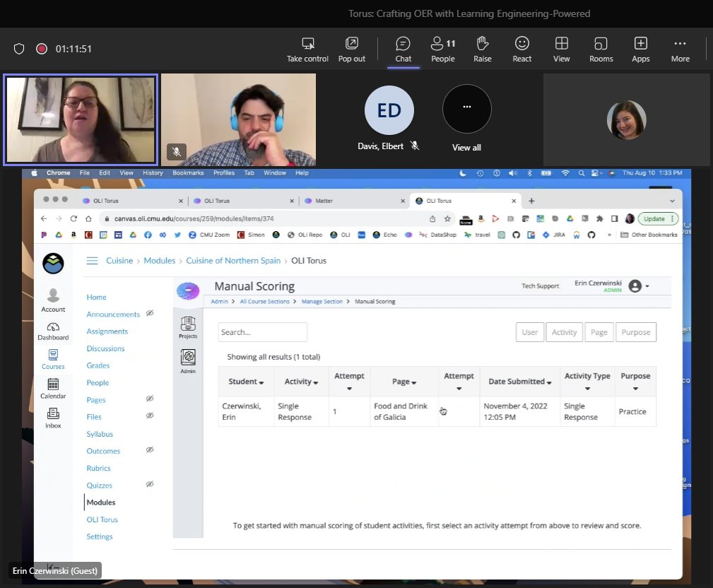
Task: Open Canvas Dashboard
Action: point(53,331)
